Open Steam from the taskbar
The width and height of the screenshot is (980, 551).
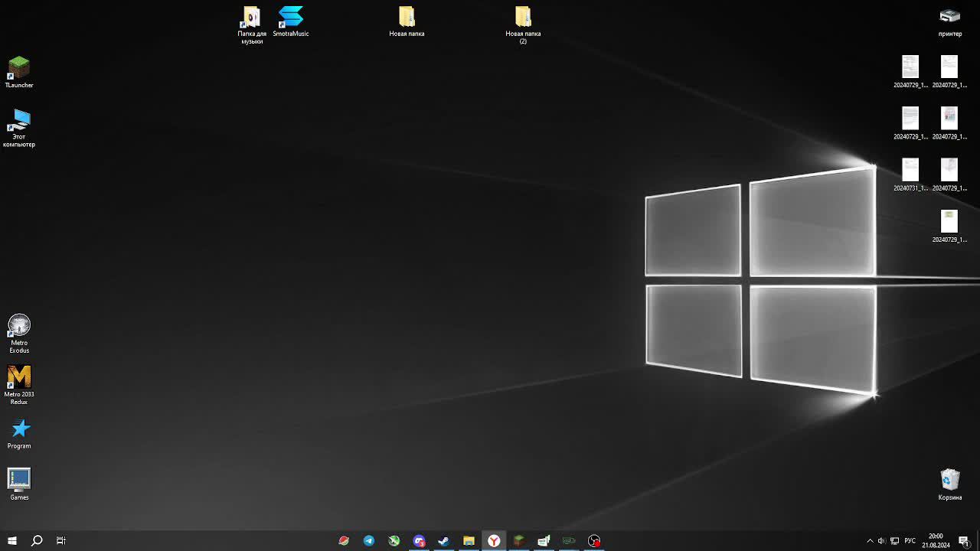click(x=443, y=541)
